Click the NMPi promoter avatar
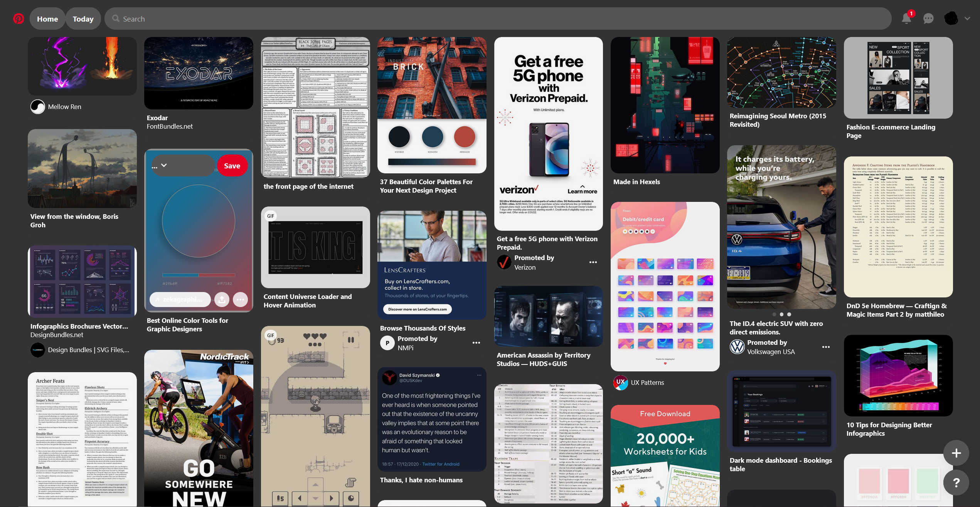The height and width of the screenshot is (507, 980). [387, 343]
